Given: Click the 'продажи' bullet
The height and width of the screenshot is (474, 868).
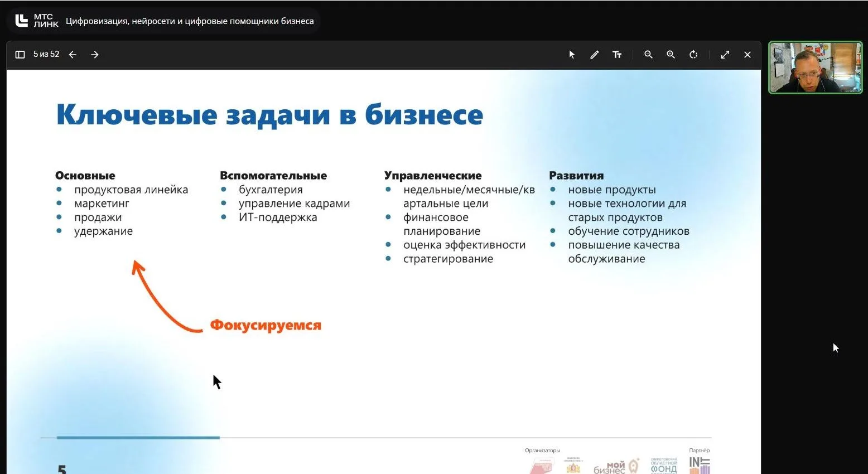Looking at the screenshot, I should 98,217.
